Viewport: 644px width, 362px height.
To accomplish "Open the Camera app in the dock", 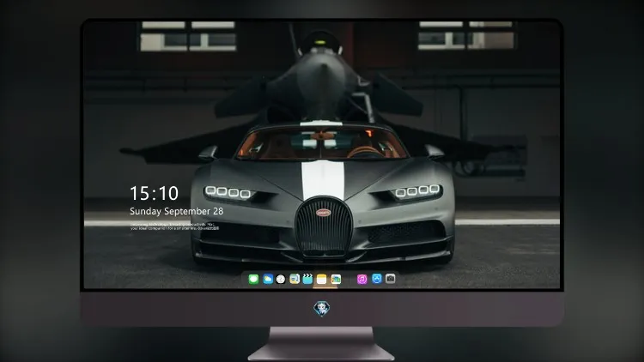I will click(x=391, y=279).
